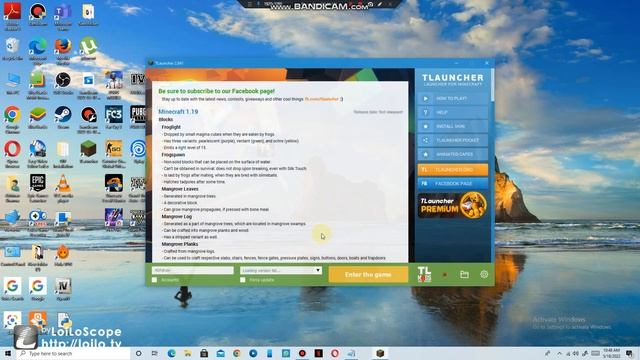Open Mail app on taskbar

coord(220,353)
